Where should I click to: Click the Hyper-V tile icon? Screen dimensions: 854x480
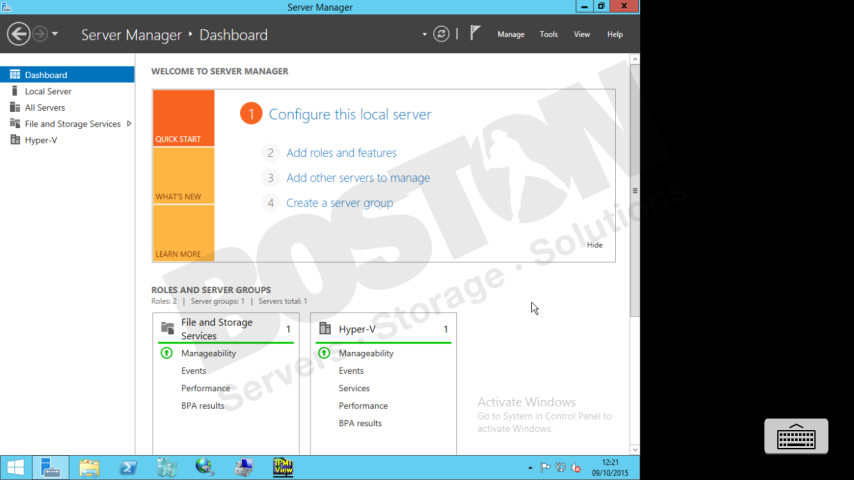pos(325,328)
